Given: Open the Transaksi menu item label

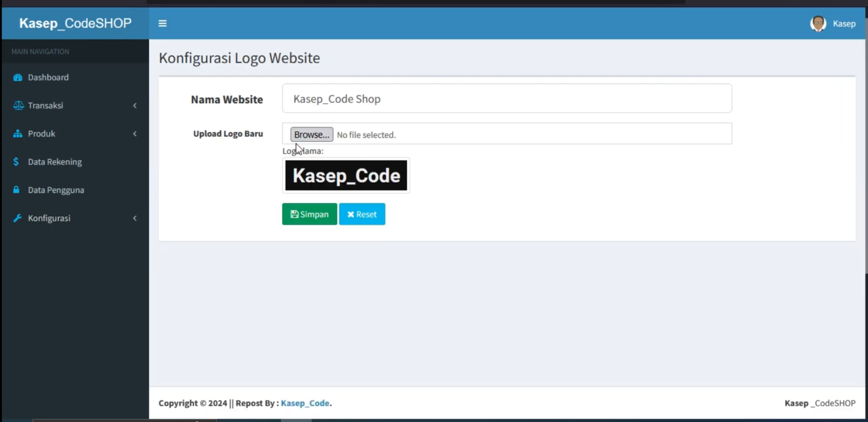Looking at the screenshot, I should click(x=45, y=105).
